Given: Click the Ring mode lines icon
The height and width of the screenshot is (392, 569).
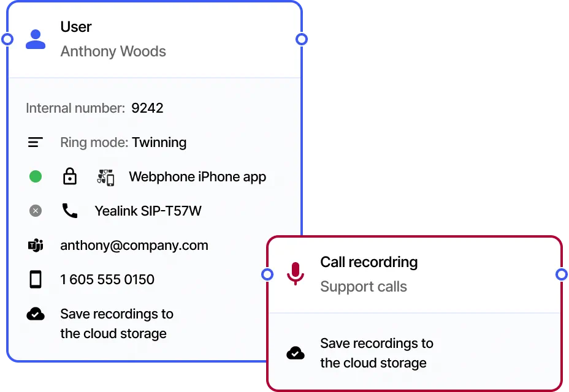Looking at the screenshot, I should (36, 142).
